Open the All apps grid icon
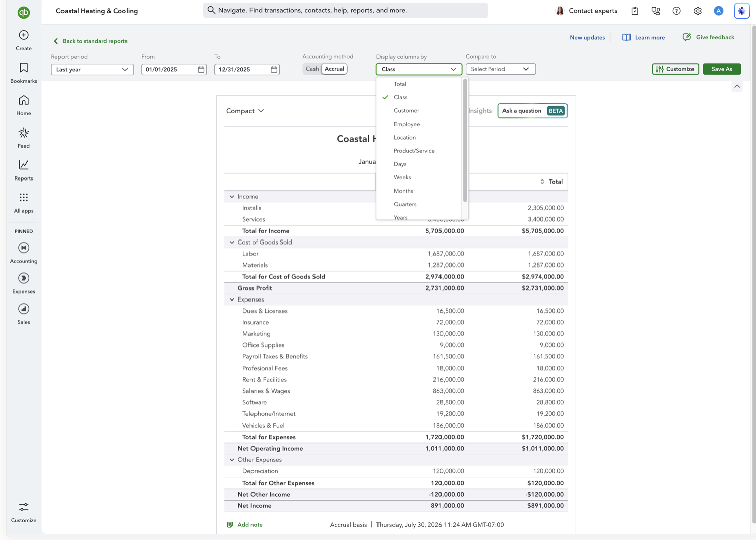The image size is (756, 540). tap(24, 197)
